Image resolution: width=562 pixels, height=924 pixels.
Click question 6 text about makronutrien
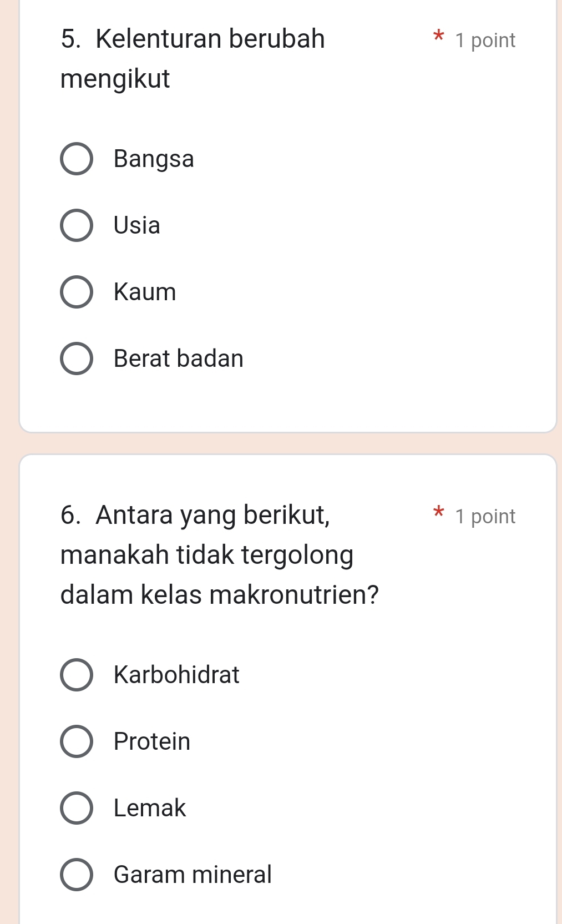coord(219,554)
